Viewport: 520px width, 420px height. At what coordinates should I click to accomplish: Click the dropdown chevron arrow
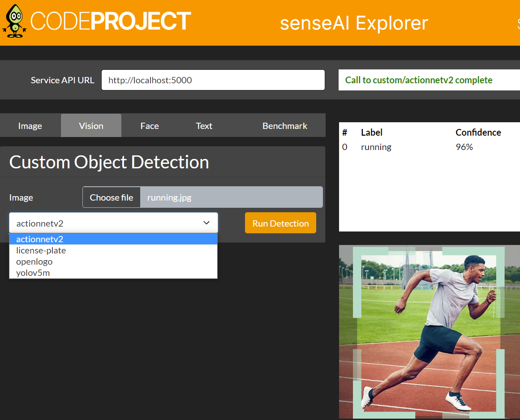(x=206, y=223)
